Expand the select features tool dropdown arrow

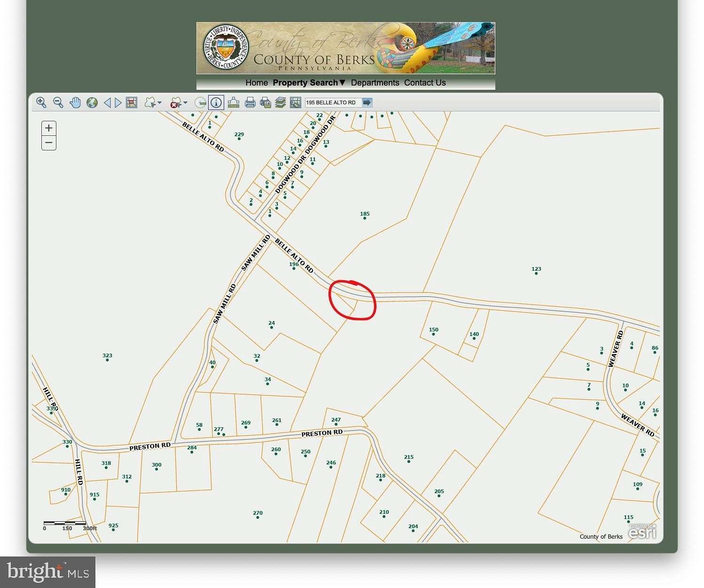pos(160,102)
